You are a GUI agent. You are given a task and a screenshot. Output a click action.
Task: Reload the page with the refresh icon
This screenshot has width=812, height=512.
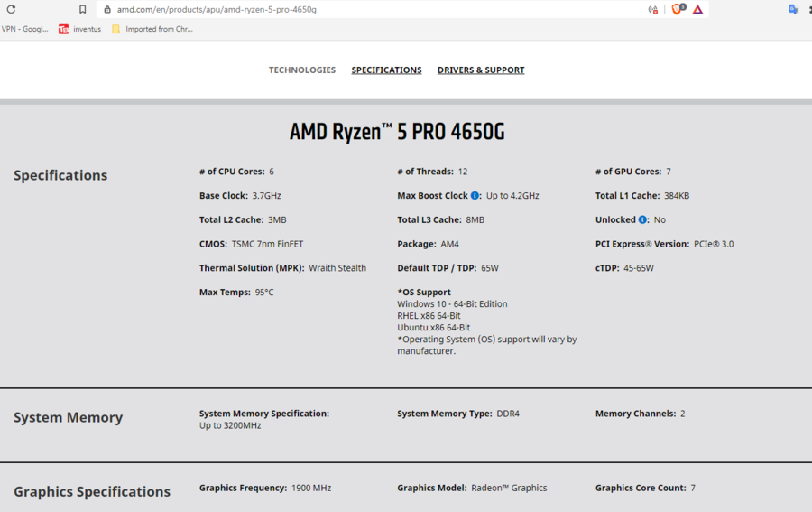coord(10,9)
